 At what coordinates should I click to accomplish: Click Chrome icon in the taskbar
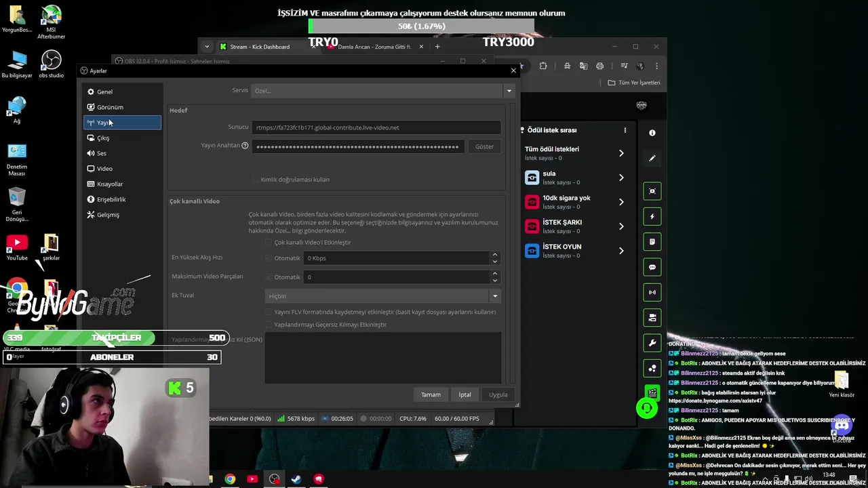point(230,479)
